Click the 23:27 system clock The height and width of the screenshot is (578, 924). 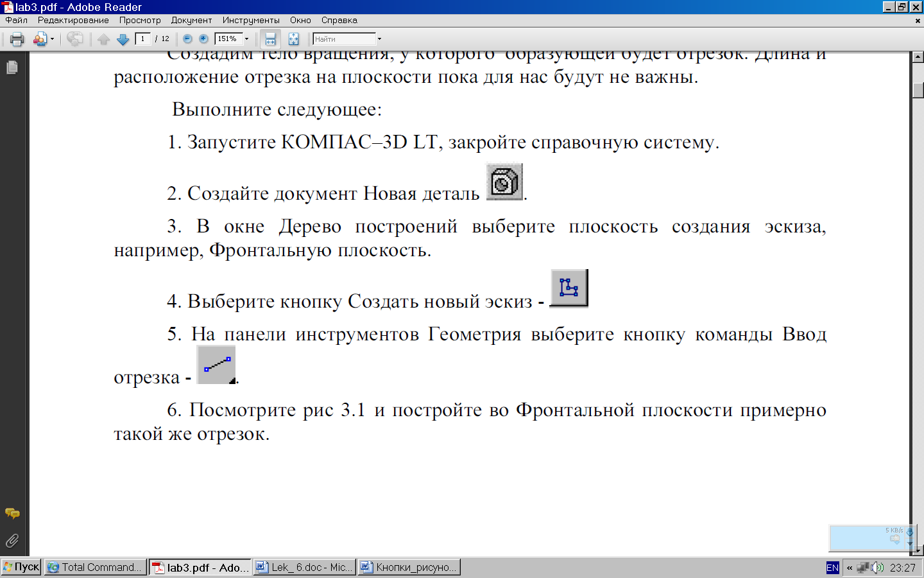click(x=903, y=568)
